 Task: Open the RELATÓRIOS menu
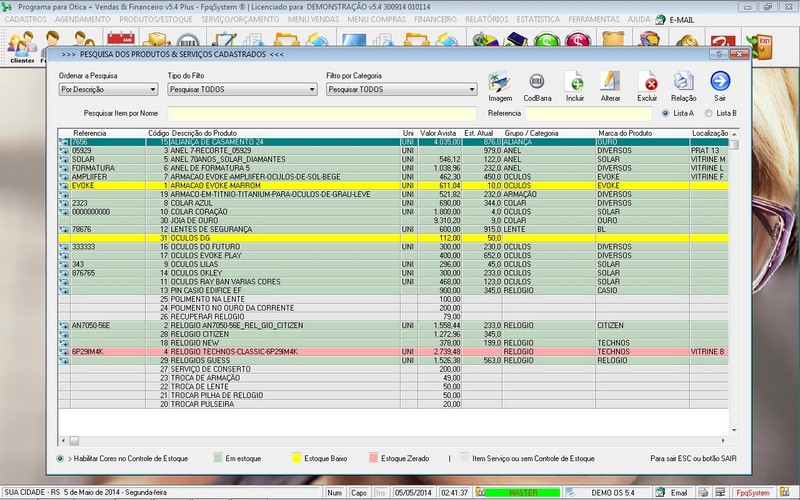tap(488, 19)
